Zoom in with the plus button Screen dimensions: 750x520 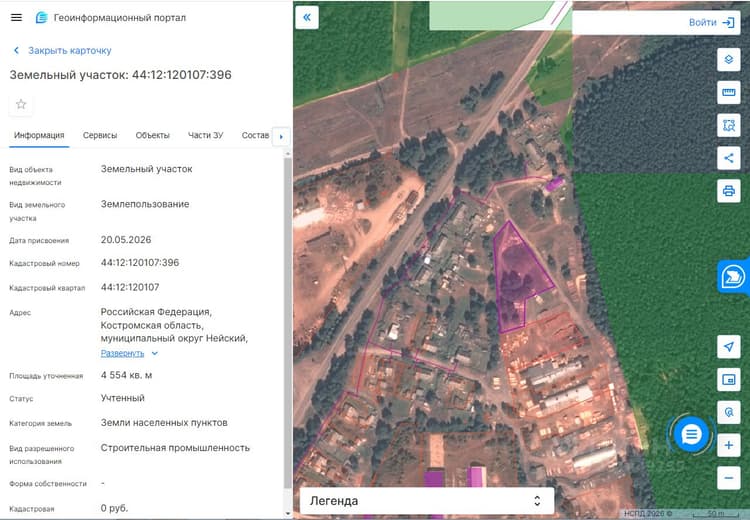728,445
